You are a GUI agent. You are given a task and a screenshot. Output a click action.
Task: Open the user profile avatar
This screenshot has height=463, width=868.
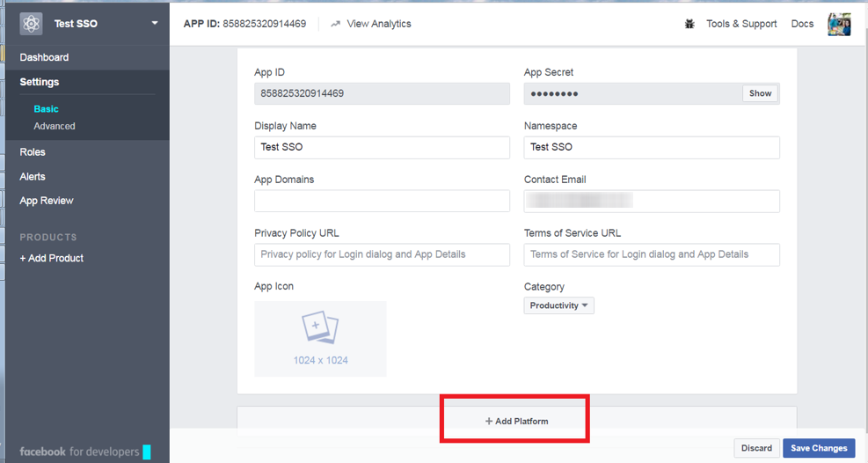tap(838, 24)
